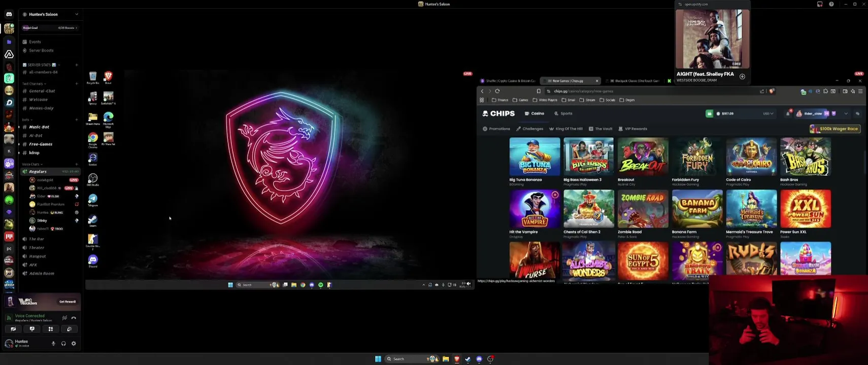
Task: Open soundboard in voice controls
Action: pyautogui.click(x=70, y=329)
